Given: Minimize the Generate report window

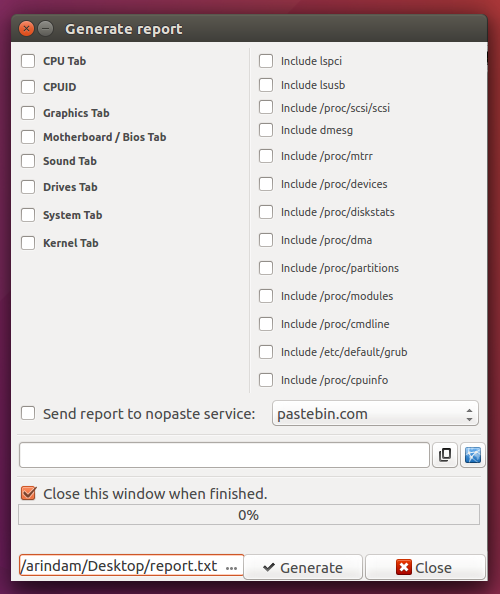Looking at the screenshot, I should coord(46,28).
